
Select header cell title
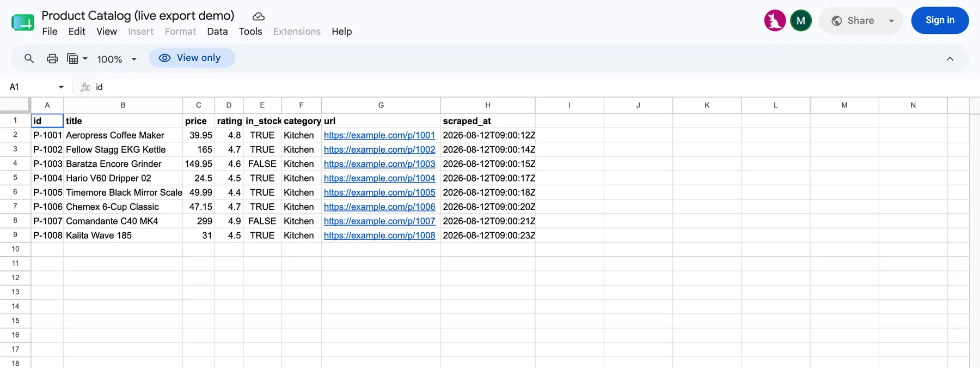coord(123,121)
